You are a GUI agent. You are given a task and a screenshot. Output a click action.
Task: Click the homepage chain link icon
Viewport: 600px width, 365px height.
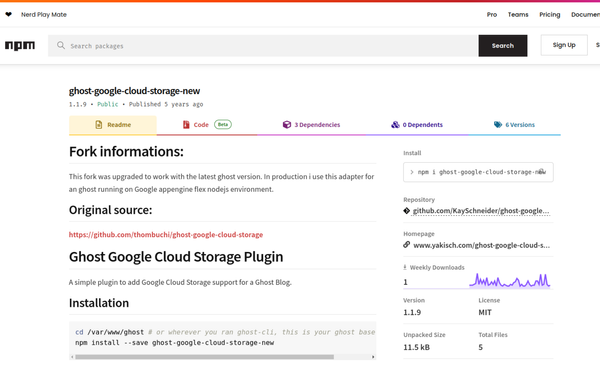406,245
